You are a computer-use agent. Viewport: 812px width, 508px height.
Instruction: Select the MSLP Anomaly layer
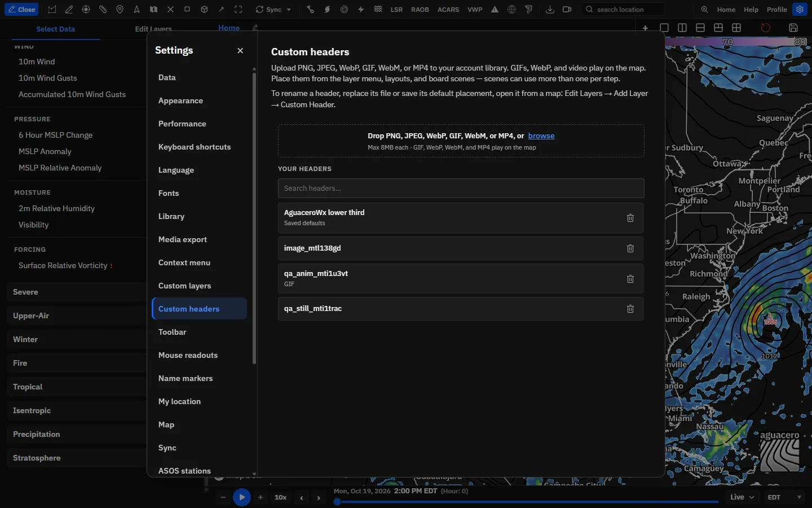(45, 151)
